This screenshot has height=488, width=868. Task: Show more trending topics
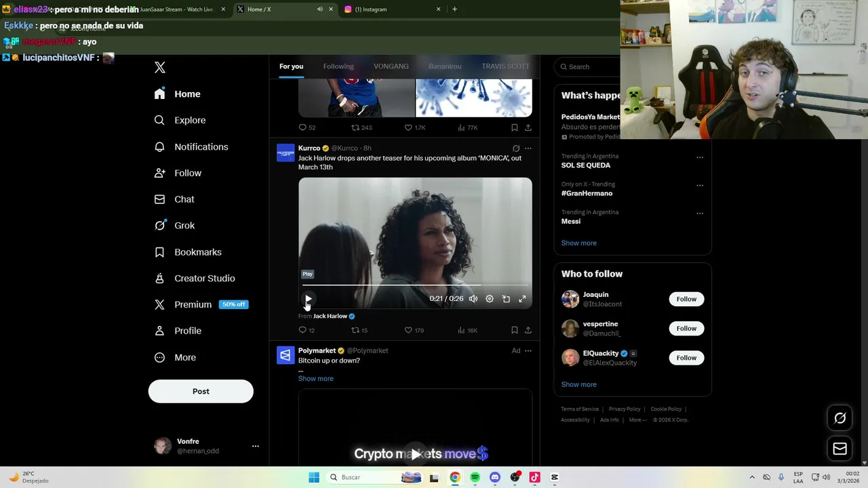click(579, 243)
